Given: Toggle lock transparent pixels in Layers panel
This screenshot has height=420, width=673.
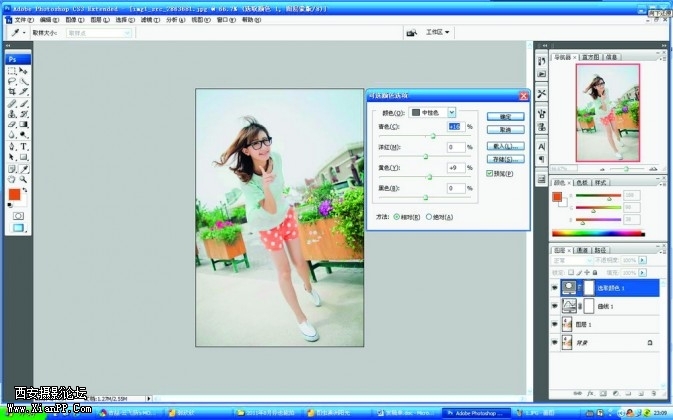Looking at the screenshot, I should pyautogui.click(x=571, y=272).
